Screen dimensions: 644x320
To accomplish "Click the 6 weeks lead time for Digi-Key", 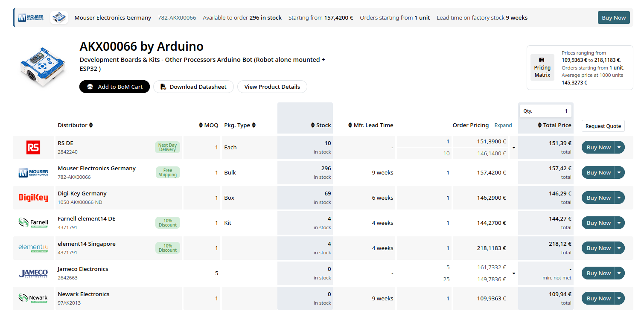I will tap(383, 198).
